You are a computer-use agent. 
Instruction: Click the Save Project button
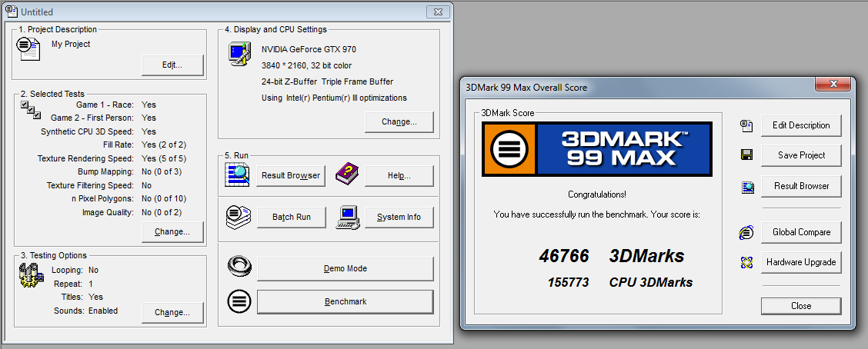click(x=801, y=155)
